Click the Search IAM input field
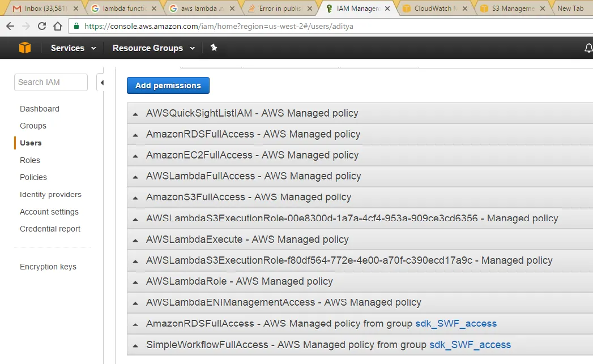 [x=50, y=83]
